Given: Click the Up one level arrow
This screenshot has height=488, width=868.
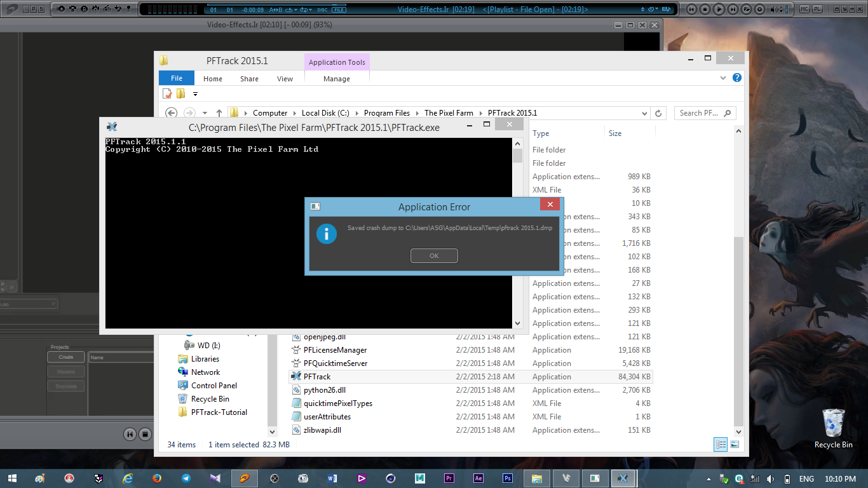Looking at the screenshot, I should tap(219, 113).
